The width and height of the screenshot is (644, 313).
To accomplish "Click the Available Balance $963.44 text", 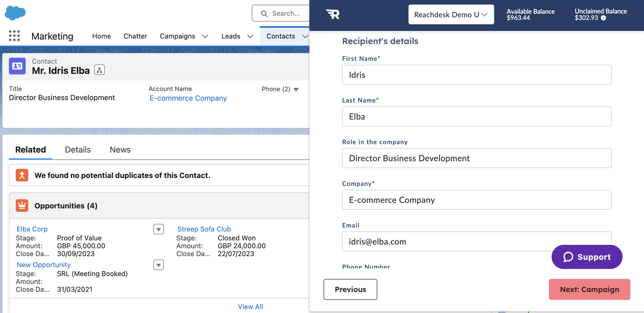I will point(531,14).
